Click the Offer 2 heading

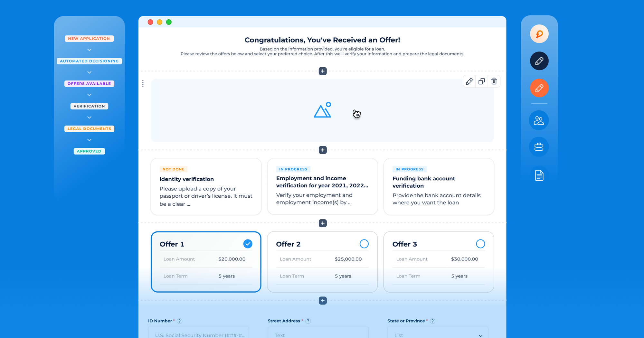tap(288, 244)
